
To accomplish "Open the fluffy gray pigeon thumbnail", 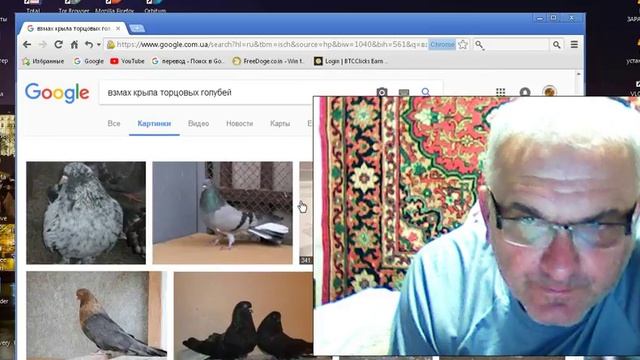I will (86, 213).
